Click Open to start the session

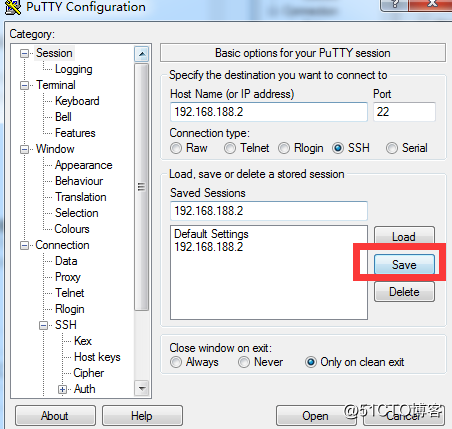point(316,416)
